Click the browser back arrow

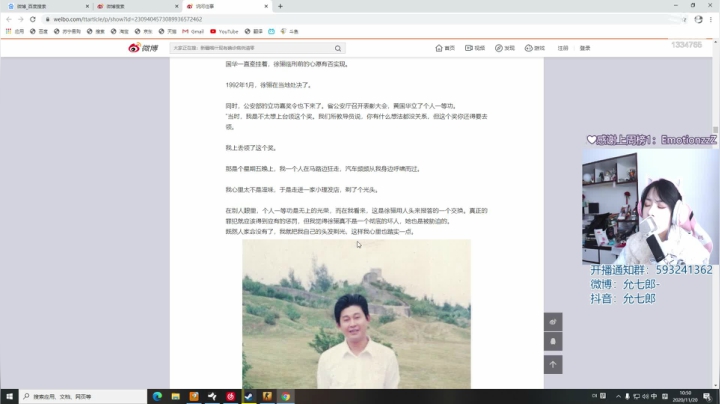[x=9, y=19]
